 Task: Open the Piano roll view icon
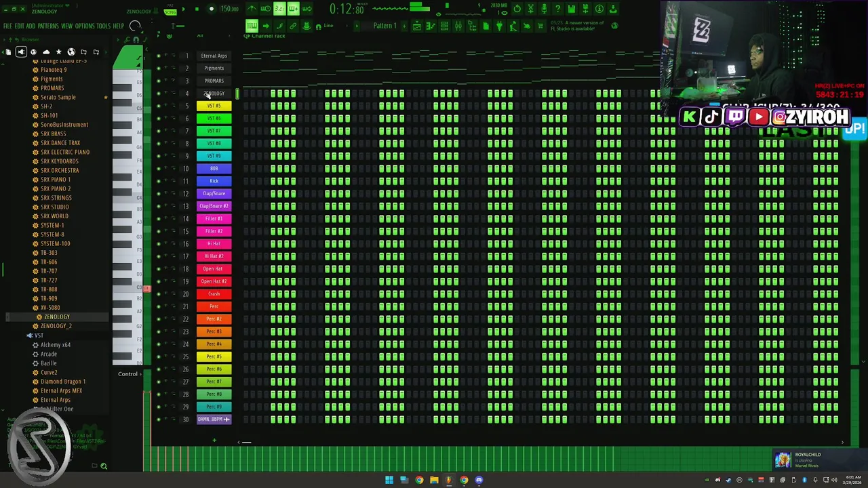[431, 26]
